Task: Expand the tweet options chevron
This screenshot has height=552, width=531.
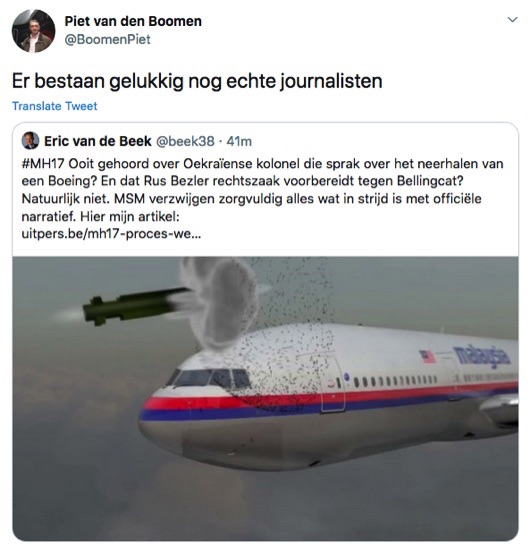Action: coord(512,20)
